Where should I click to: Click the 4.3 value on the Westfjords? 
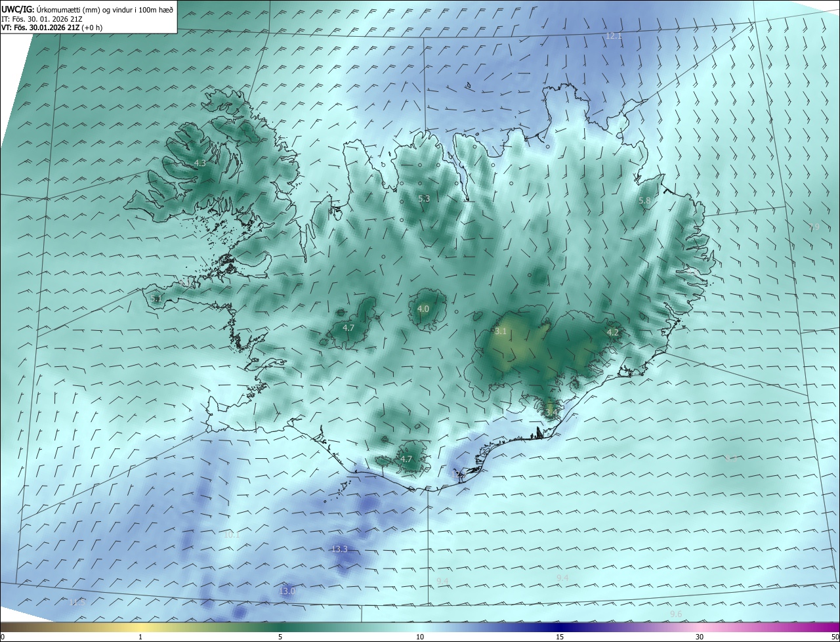click(200, 163)
